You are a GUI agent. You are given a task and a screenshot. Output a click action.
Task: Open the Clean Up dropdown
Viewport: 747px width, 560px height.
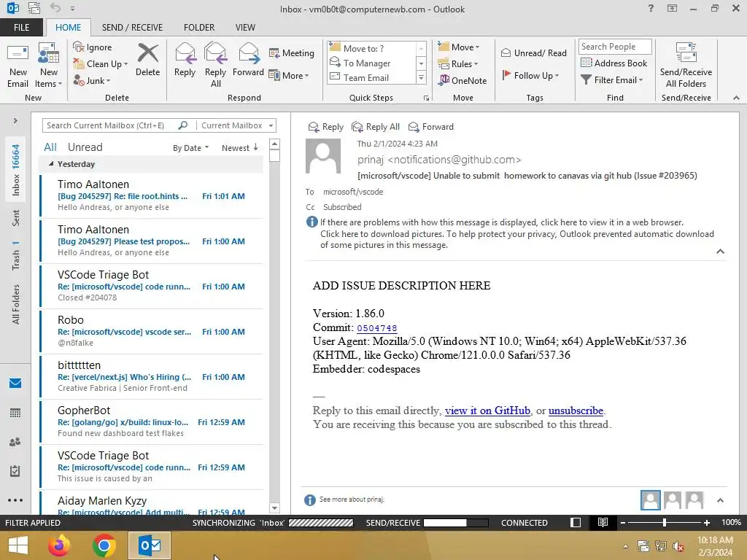[101, 64]
